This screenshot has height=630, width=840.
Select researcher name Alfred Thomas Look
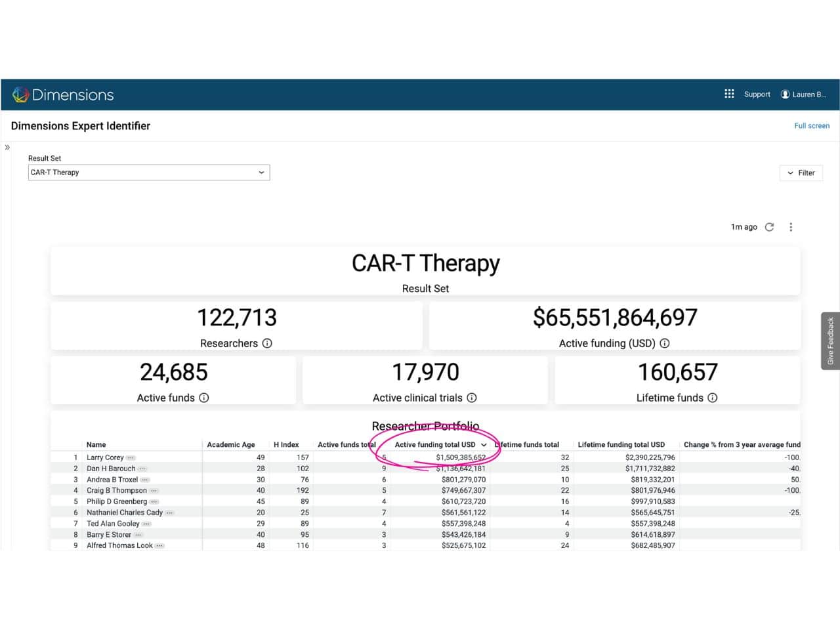pos(119,545)
